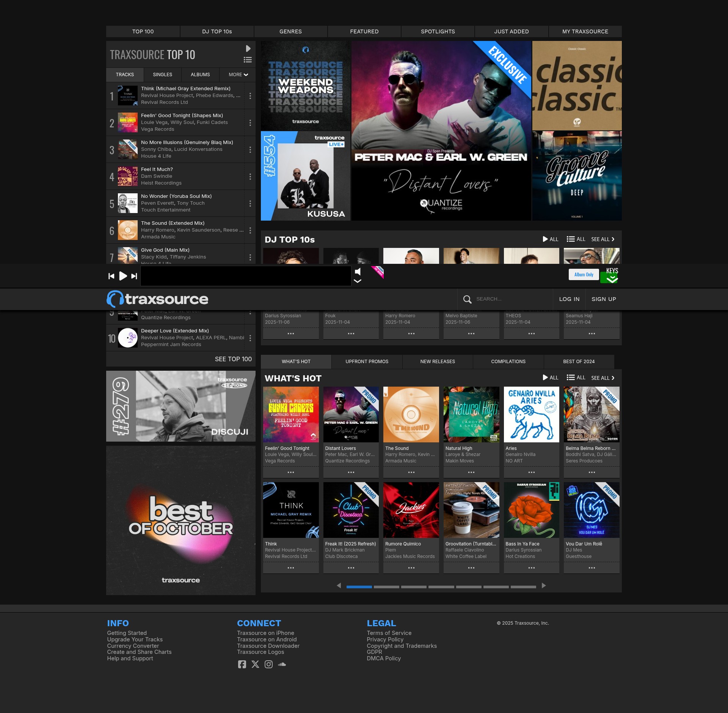Switch to BEST OF 2024 tab

pos(579,362)
